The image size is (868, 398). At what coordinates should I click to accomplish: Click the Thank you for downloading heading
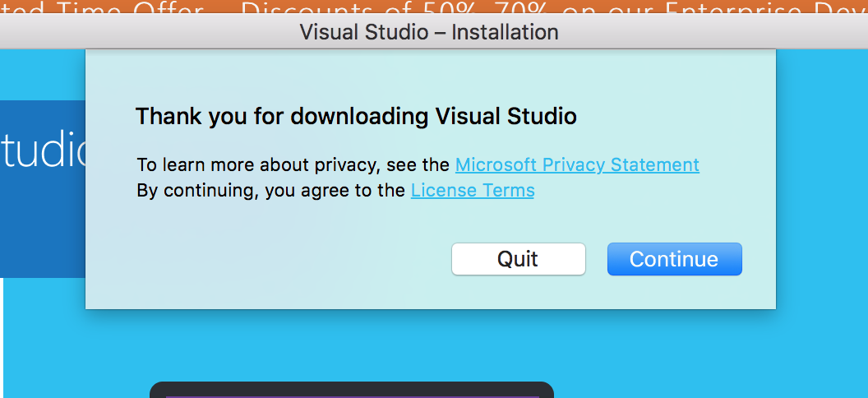tap(356, 117)
